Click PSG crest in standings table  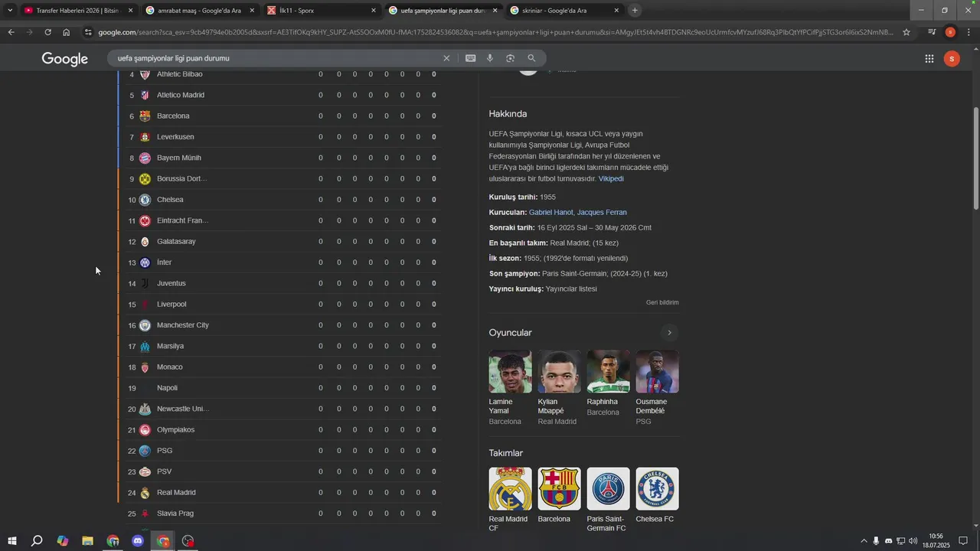(145, 451)
